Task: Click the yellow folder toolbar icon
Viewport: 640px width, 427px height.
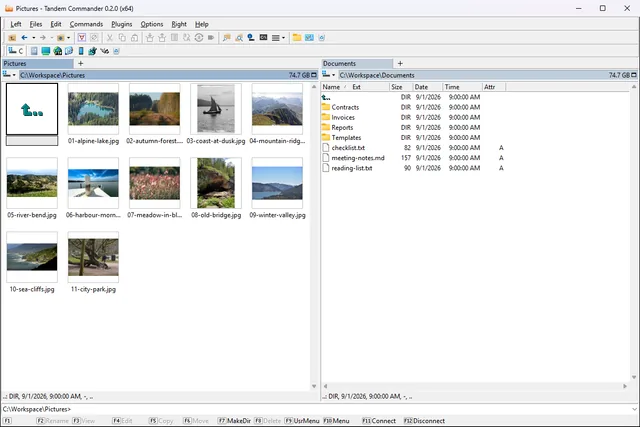Action: (297, 38)
